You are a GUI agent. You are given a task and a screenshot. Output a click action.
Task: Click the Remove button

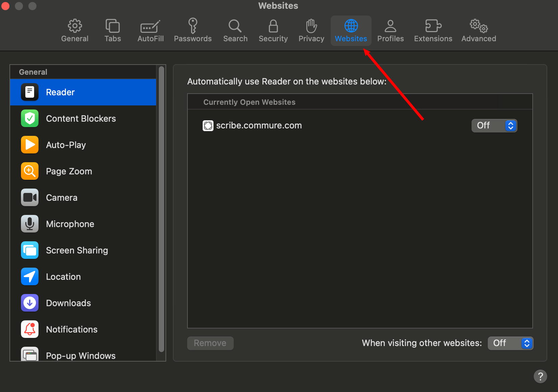pyautogui.click(x=210, y=343)
